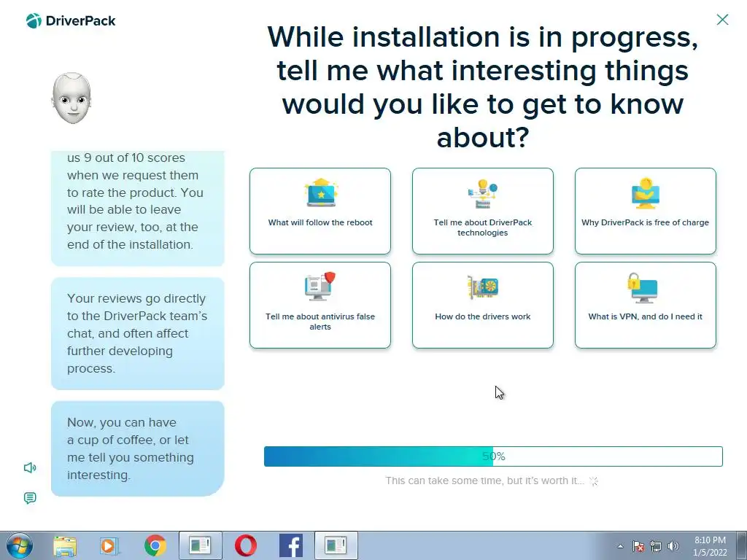The height and width of the screenshot is (560, 747).
Task: Click the DriverPack globe logo icon
Action: click(34, 21)
